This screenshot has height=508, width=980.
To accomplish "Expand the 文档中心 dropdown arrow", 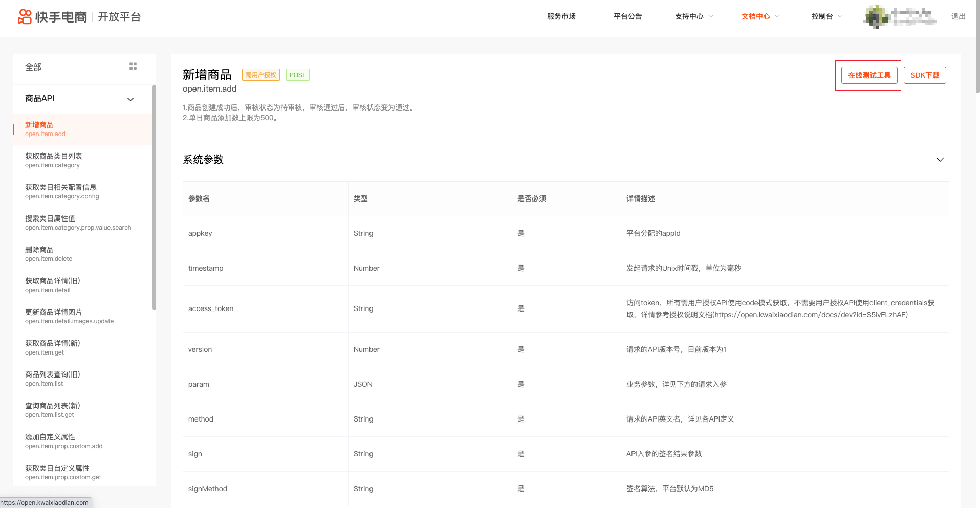I will click(x=777, y=16).
